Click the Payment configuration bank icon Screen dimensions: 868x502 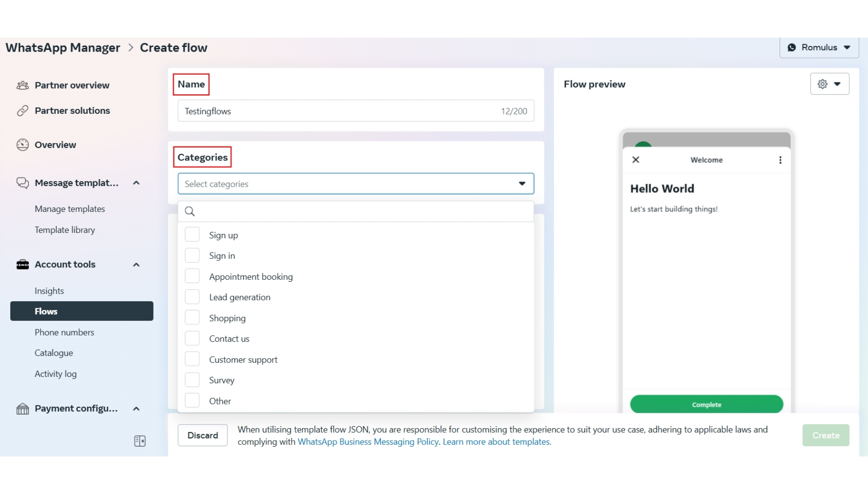point(22,408)
